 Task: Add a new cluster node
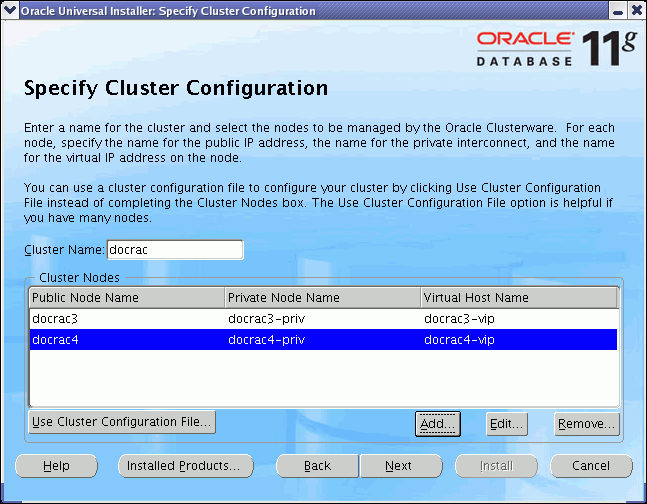coord(437,424)
